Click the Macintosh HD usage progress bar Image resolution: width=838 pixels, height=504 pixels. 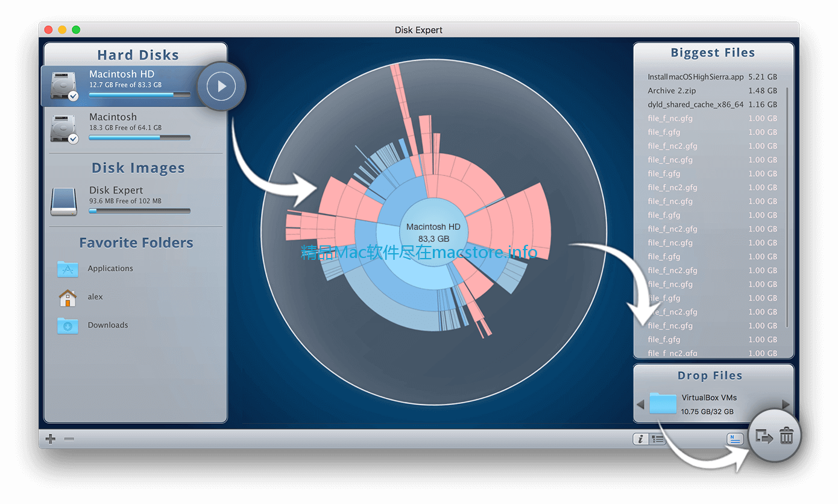[x=139, y=95]
